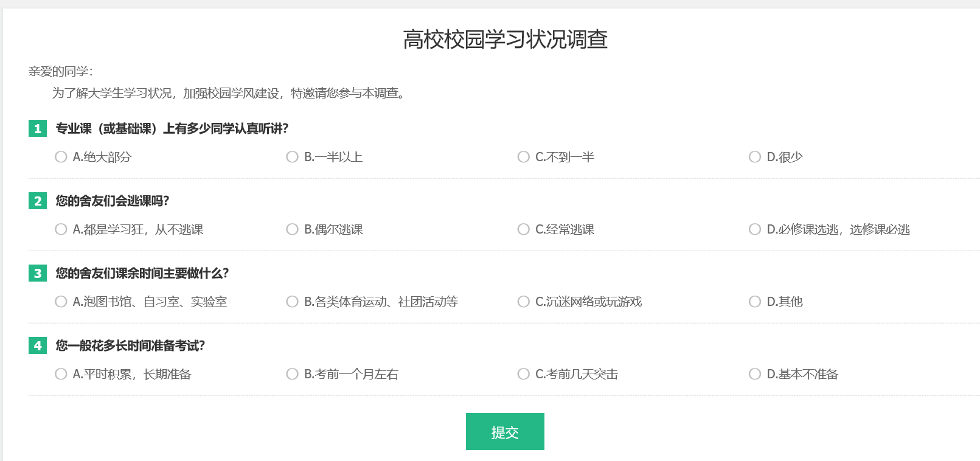
Task: Click the green number 1 question badge
Action: pyautogui.click(x=38, y=128)
